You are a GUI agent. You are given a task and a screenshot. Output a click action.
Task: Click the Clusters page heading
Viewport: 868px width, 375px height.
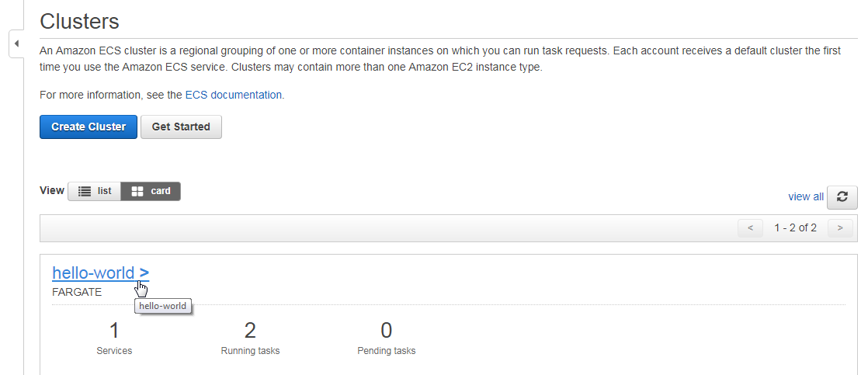pyautogui.click(x=80, y=21)
